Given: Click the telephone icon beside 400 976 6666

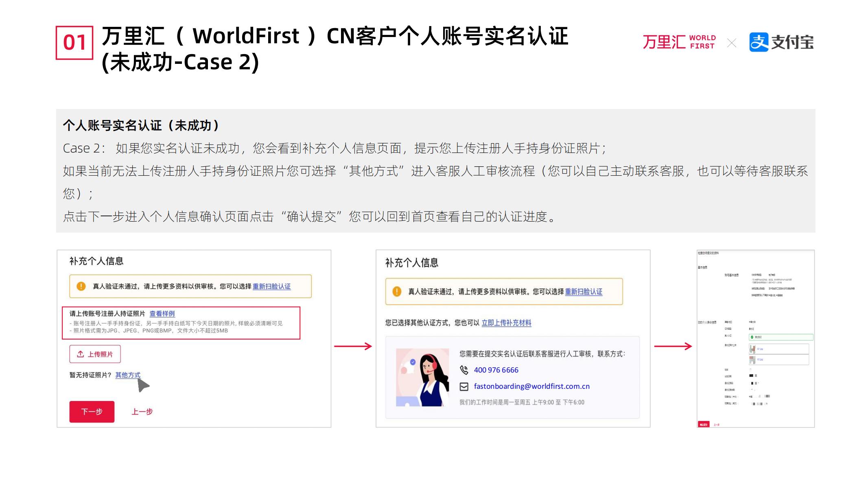Looking at the screenshot, I should [x=464, y=370].
